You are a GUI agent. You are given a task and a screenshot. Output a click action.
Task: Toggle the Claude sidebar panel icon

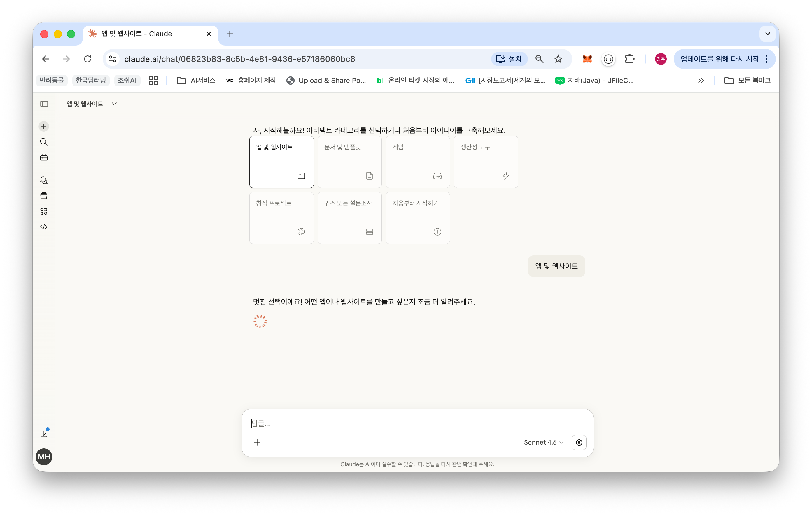tap(44, 104)
